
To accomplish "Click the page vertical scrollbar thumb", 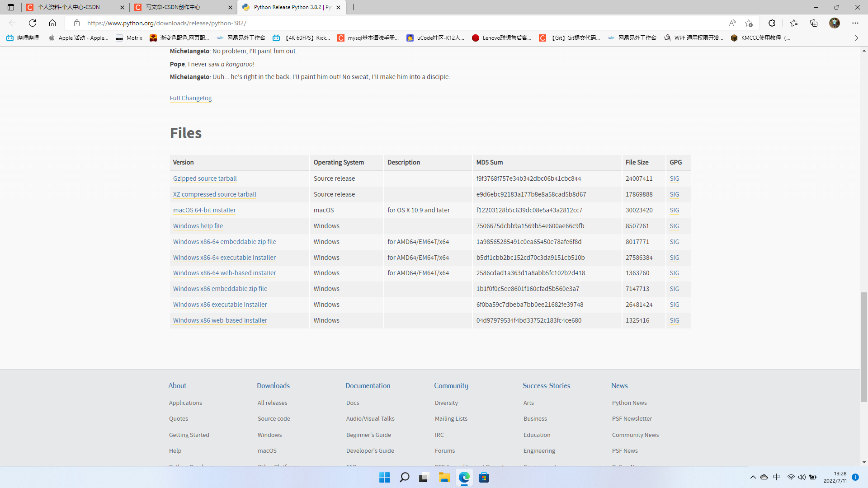I will tap(864, 347).
